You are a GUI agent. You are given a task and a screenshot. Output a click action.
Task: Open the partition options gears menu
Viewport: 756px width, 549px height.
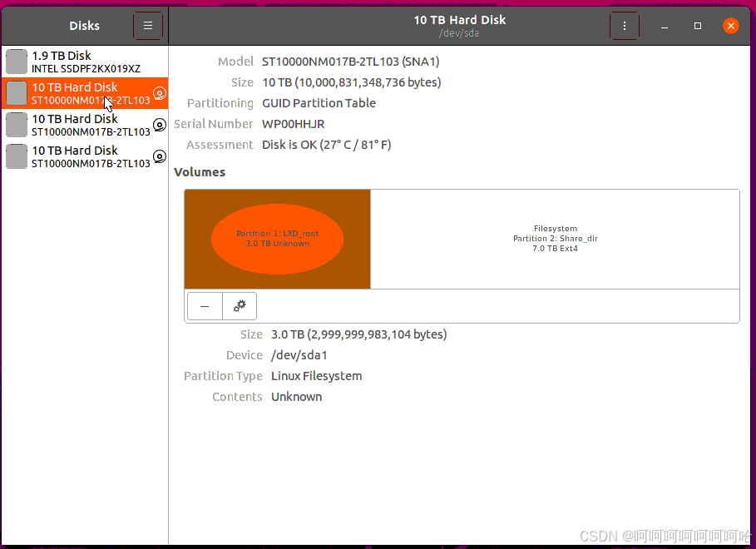coord(239,306)
